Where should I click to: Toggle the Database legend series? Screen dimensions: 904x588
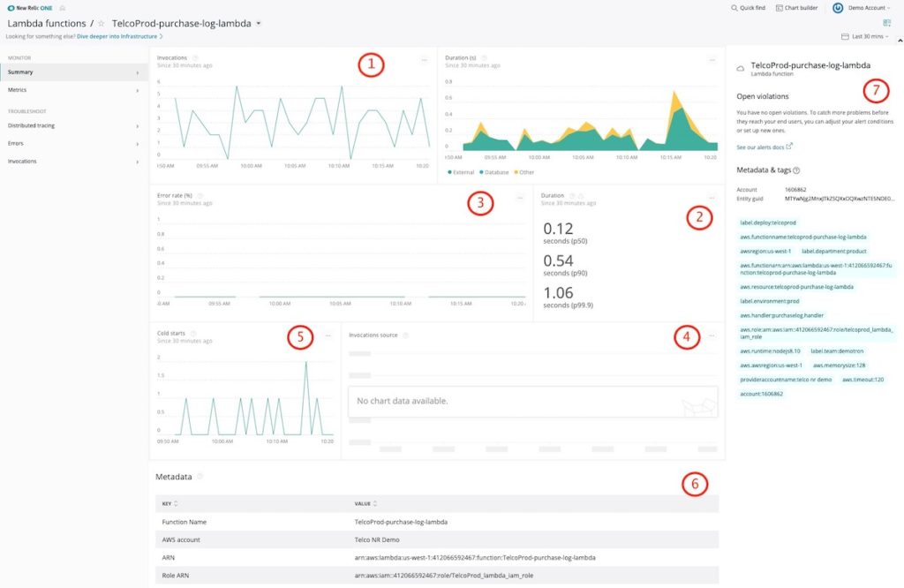tap(494, 172)
